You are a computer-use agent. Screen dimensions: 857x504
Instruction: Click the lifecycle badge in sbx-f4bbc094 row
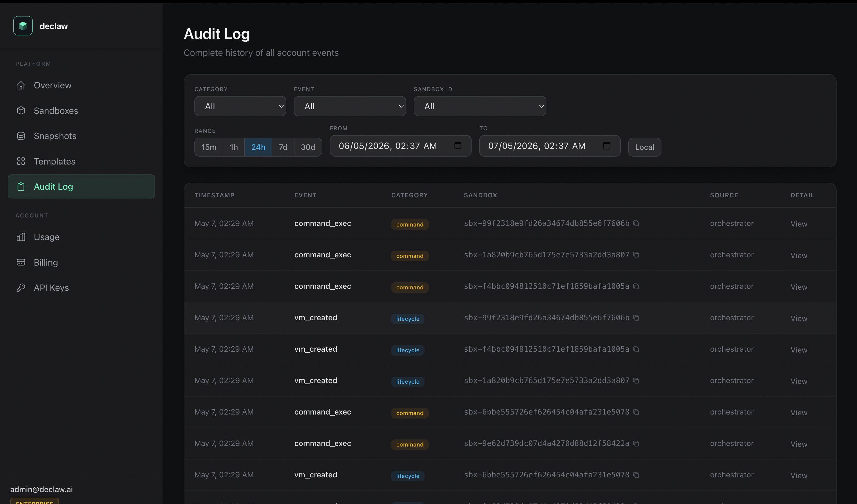[408, 350]
